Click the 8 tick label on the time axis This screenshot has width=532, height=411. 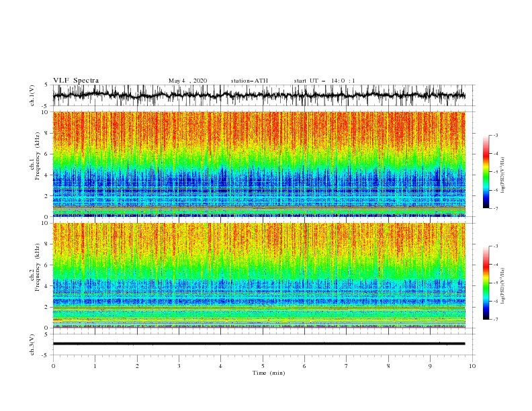click(388, 366)
